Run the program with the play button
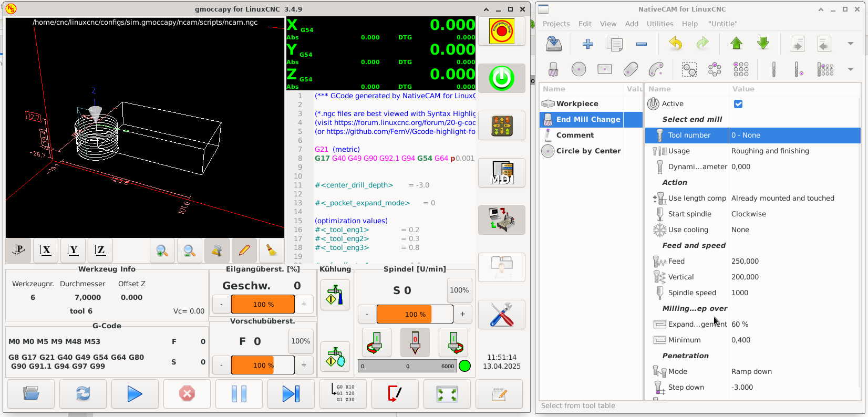 135,394
